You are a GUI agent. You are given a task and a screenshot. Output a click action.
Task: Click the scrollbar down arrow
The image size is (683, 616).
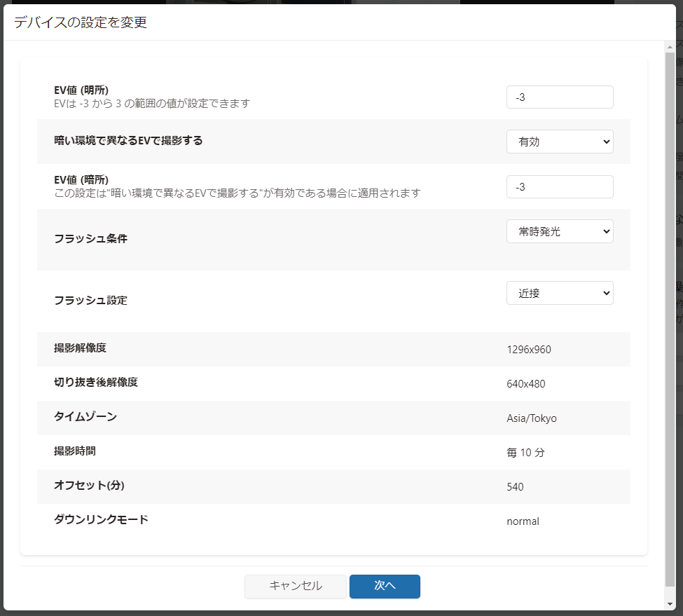point(670,604)
